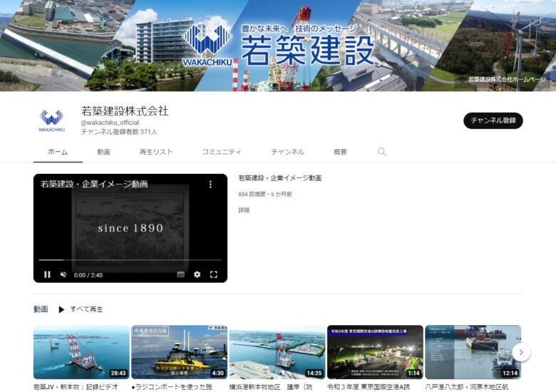Image resolution: width=556 pixels, height=392 pixels.
Task: Open the 若築JV・新本牧:記録ビデオ title
Action: (x=76, y=387)
